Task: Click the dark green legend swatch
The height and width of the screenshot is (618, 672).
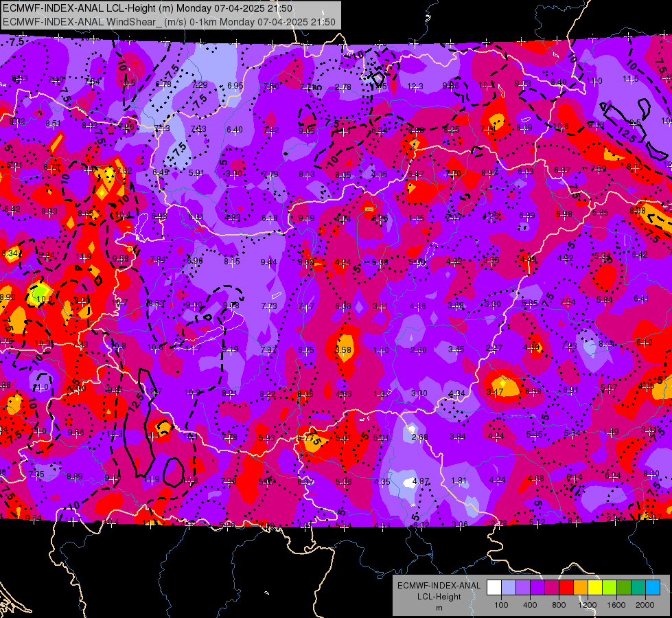Action: pos(624,588)
